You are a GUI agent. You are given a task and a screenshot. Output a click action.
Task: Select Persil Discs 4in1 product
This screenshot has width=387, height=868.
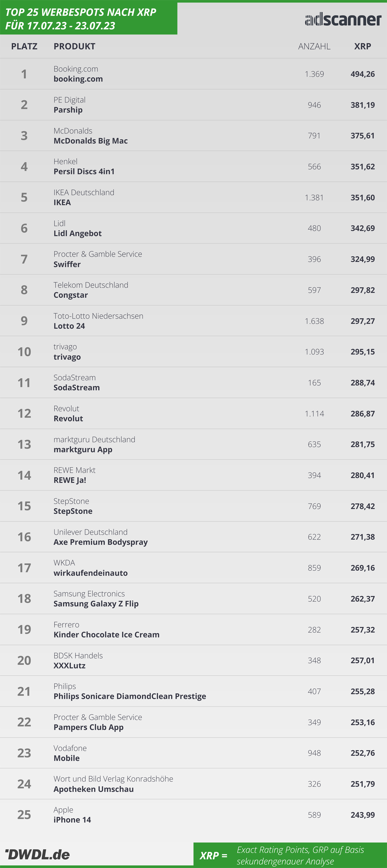84,172
